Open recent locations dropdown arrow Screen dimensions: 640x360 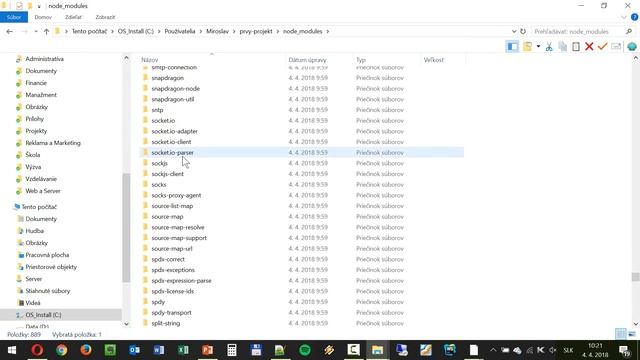coord(36,31)
